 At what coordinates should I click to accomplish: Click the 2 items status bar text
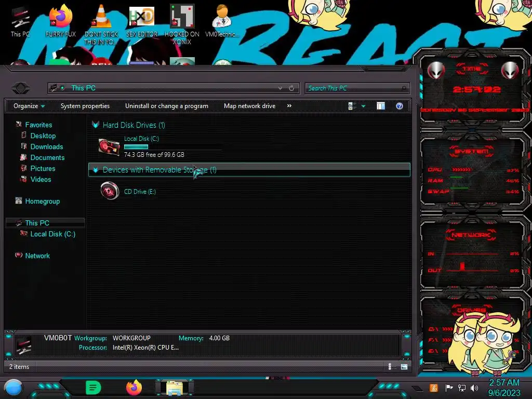19,367
